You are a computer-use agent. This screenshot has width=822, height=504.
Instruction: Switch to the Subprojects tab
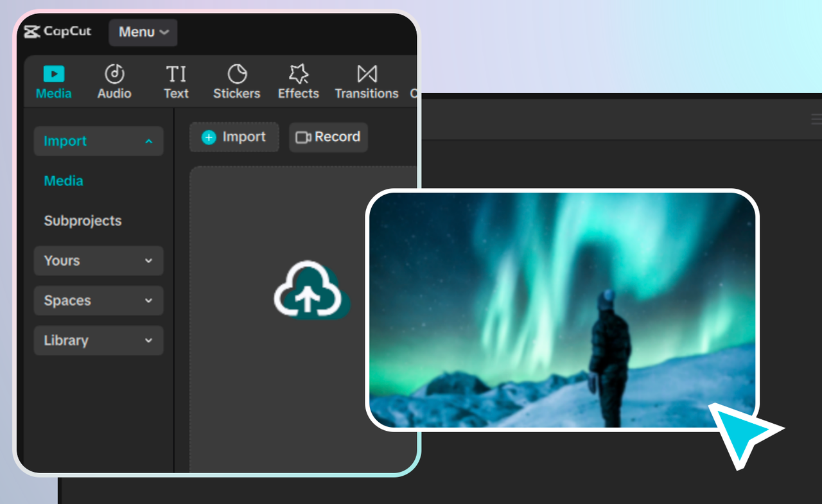(82, 220)
